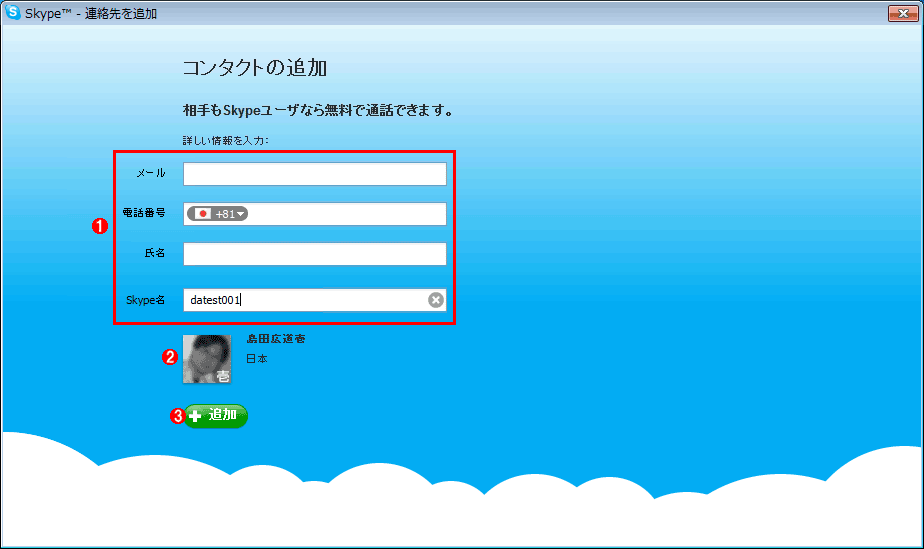Click the 詳しい情報を入力 label
The image size is (924, 549).
click(x=226, y=141)
